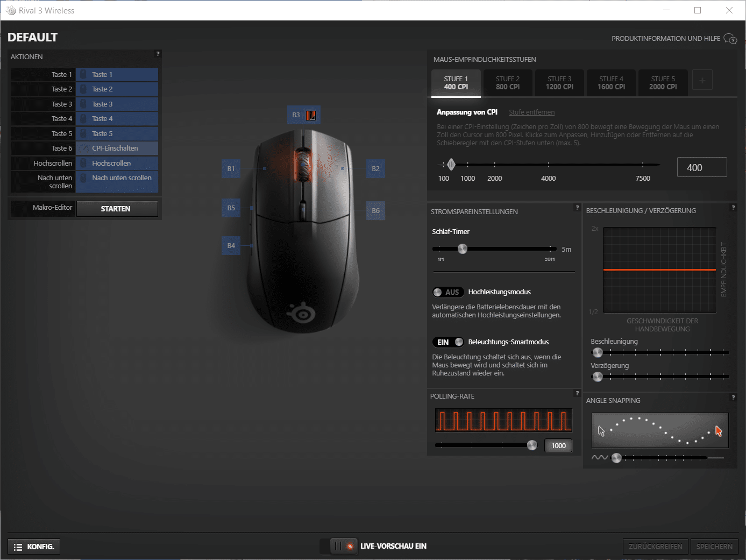Open the CPI-Einschalten action dropdown
Viewport: 746px width, 560px height.
117,148
